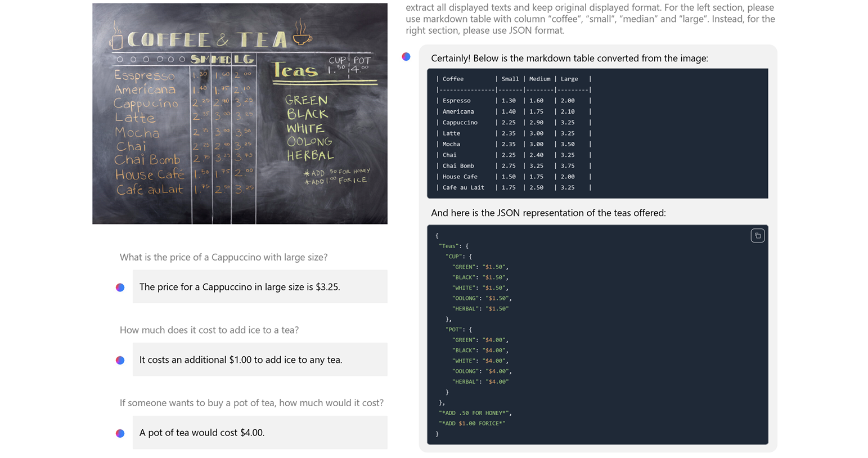Click the 'Coffee' header in the markdown table

tap(453, 79)
